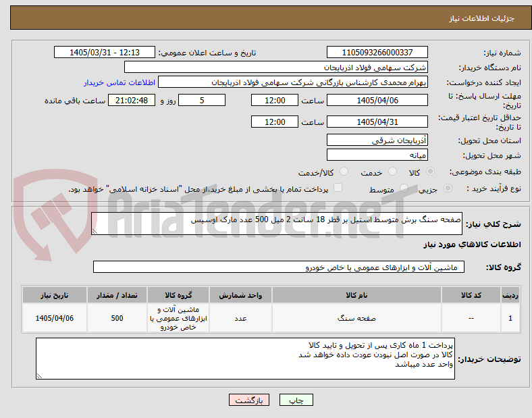Click the price validity hour 12:00 field

tap(275, 122)
